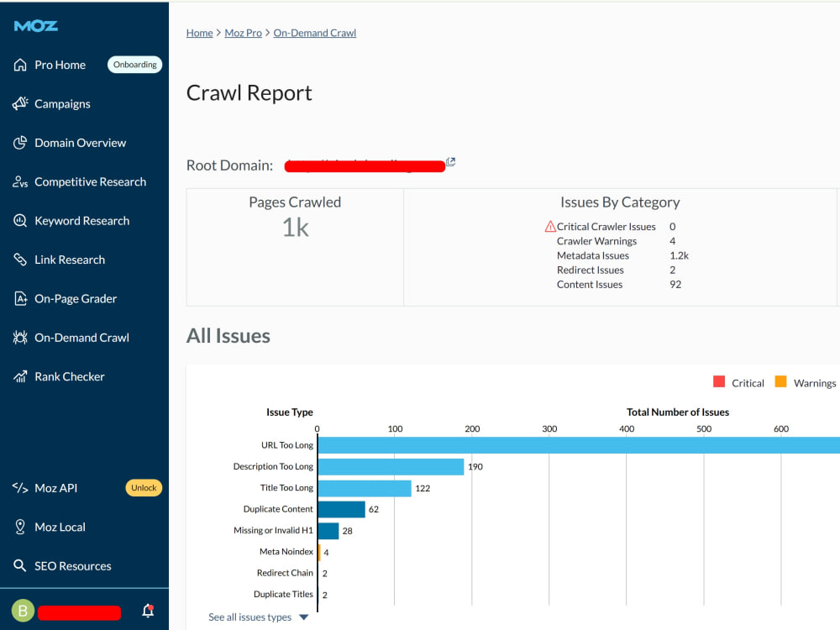Click the dropdown arrow after See all issues types

pyautogui.click(x=304, y=617)
